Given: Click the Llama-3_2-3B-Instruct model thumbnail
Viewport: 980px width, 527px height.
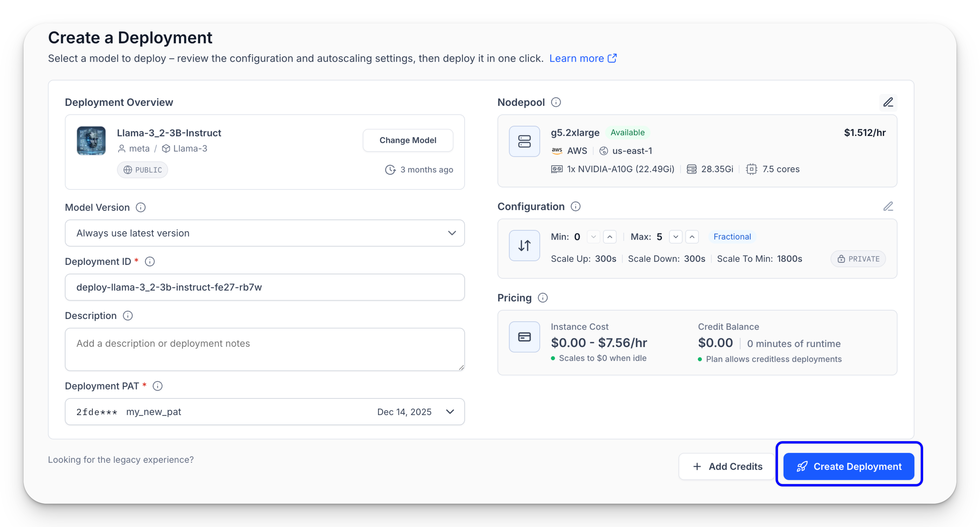Looking at the screenshot, I should [91, 141].
